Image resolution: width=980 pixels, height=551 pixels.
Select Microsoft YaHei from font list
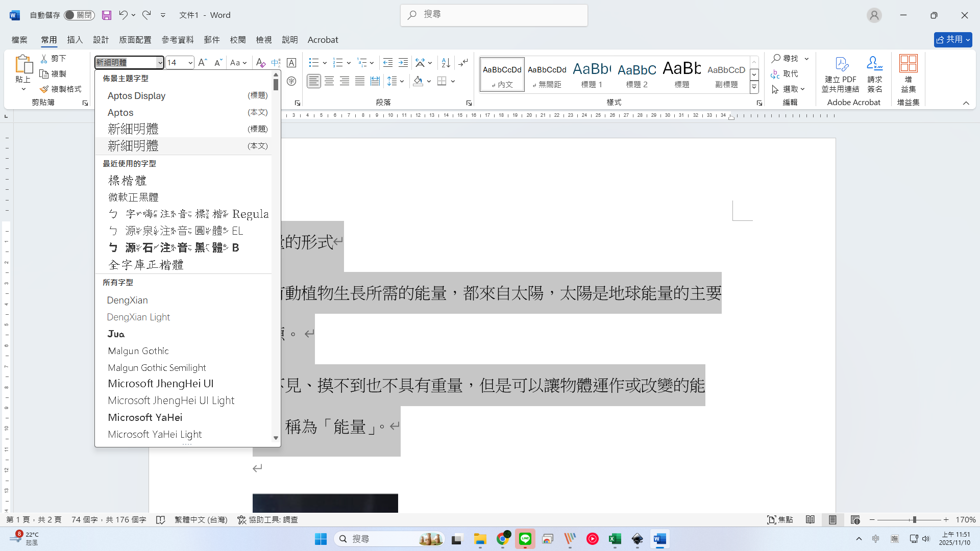145,417
